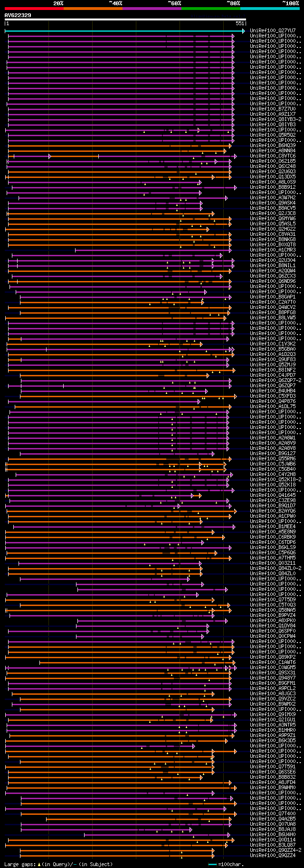The image size is (304, 868).
Task: Open the UniRef100_B7Z7U0 hit label
Action: pos(273,109)
